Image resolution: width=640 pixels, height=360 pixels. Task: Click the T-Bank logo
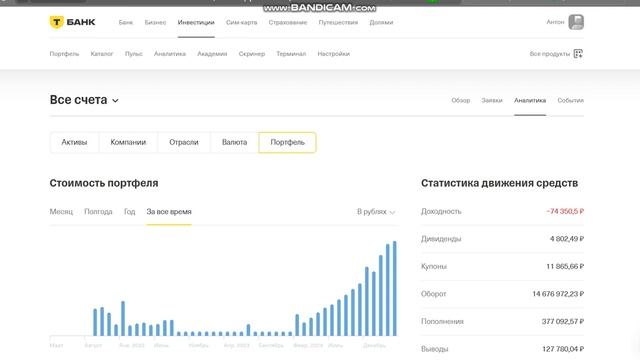pos(72,22)
